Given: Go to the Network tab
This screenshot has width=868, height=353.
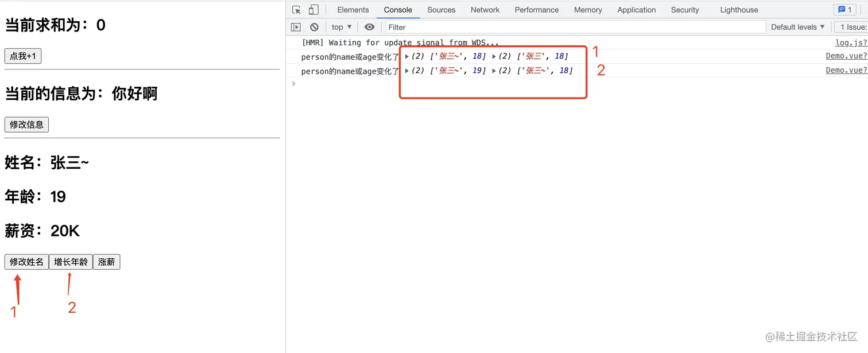Looking at the screenshot, I should (485, 10).
